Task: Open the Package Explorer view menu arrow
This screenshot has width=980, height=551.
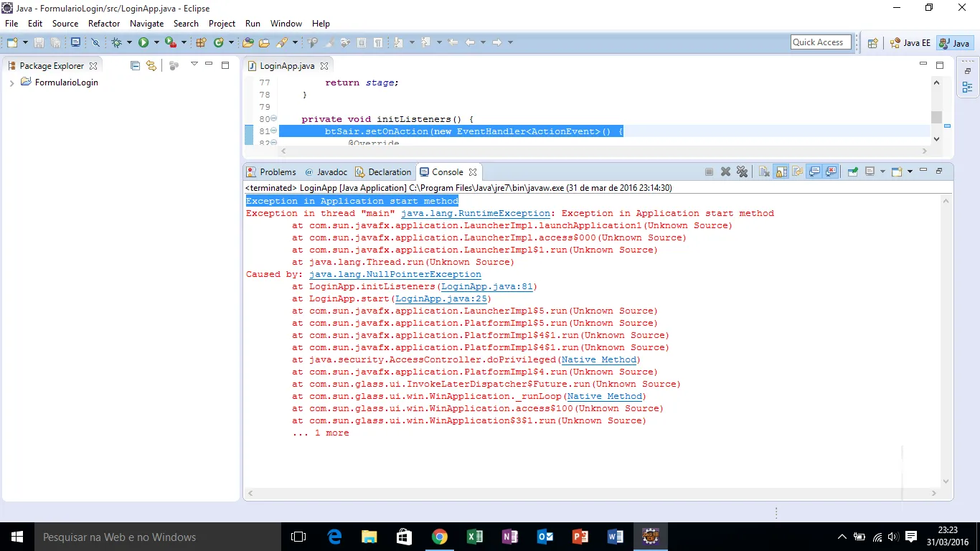Action: pos(194,65)
